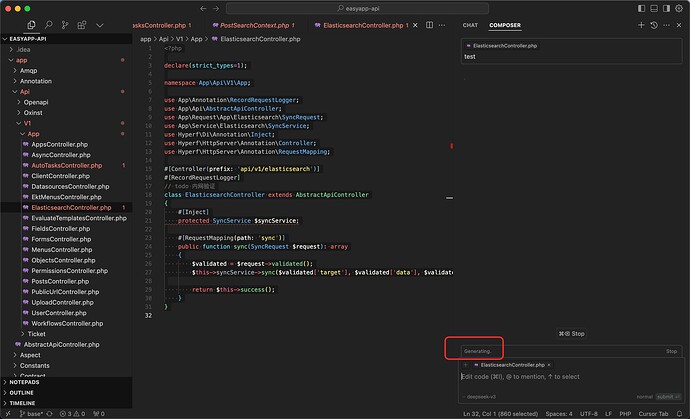Viewport: 690px width, 419px height.
Task: Go back with the left arrow
Action: pos(203,8)
